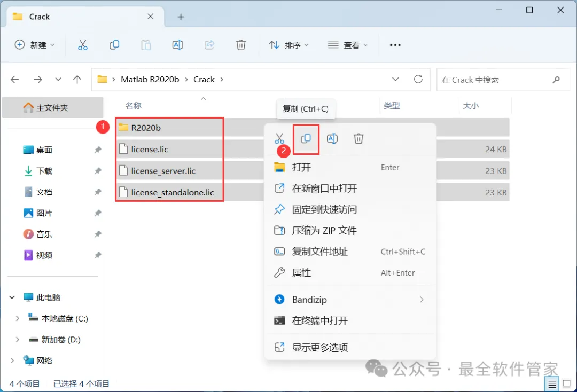Open address bar history dropdown
577x392 pixels.
coord(395,80)
